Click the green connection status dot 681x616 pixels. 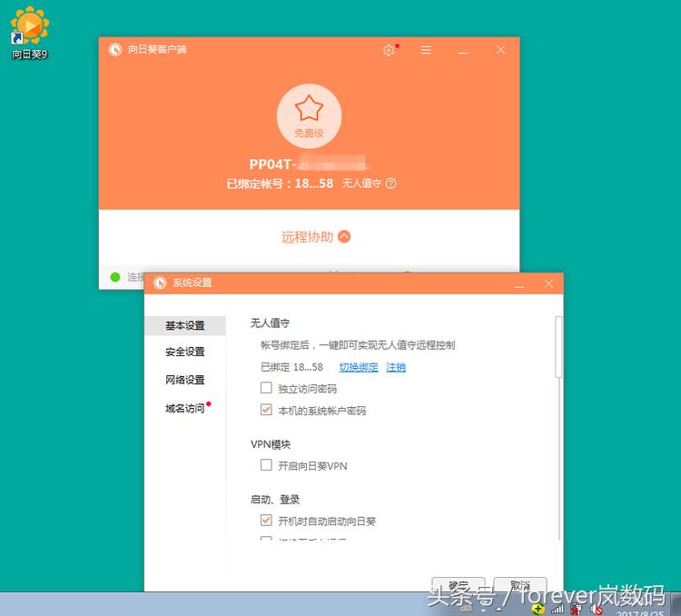pyautogui.click(x=115, y=276)
